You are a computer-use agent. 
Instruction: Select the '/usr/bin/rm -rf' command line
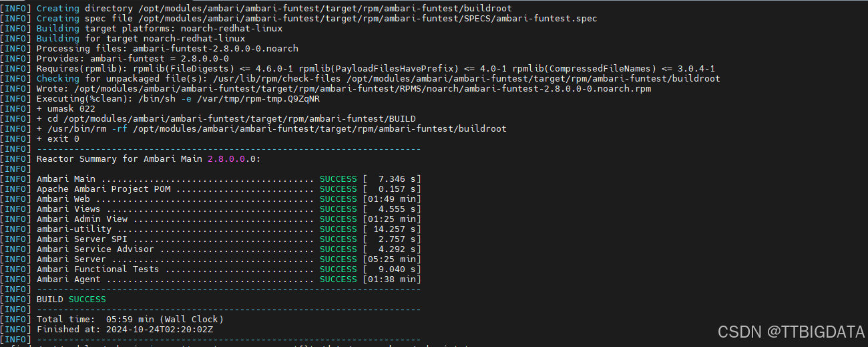point(253,129)
